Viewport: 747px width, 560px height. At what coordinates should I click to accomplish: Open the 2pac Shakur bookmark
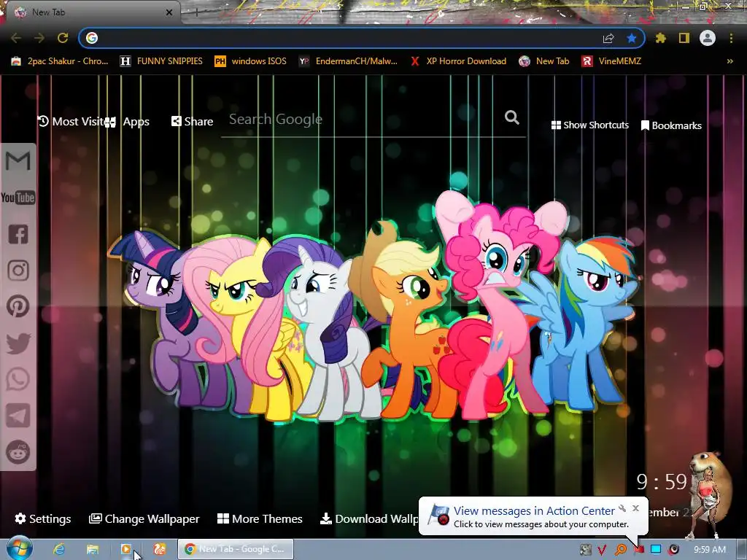pos(60,61)
